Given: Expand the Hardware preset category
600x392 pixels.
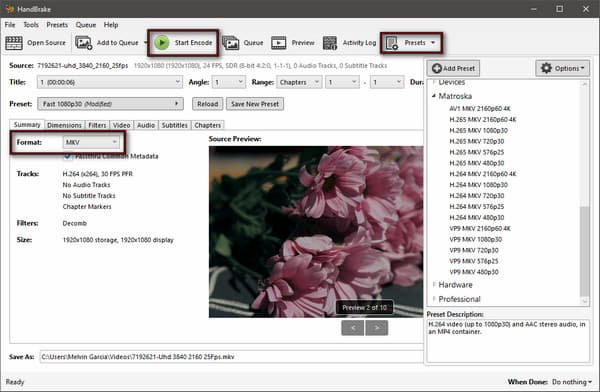Looking at the screenshot, I should [x=434, y=284].
